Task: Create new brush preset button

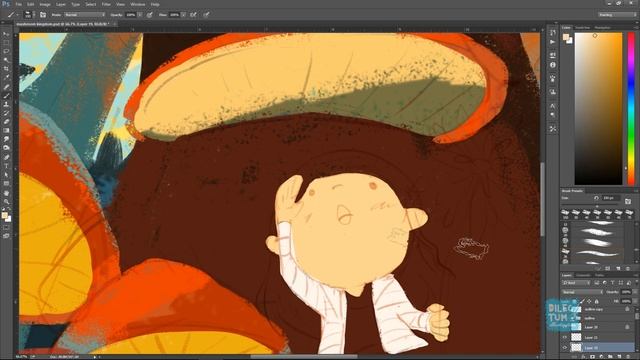Action: point(619,269)
